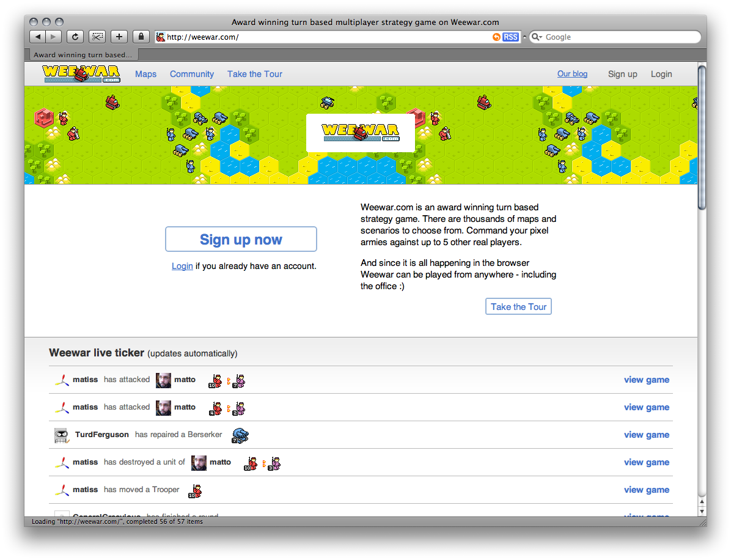Add a bookmark with the plus button

pyautogui.click(x=119, y=37)
